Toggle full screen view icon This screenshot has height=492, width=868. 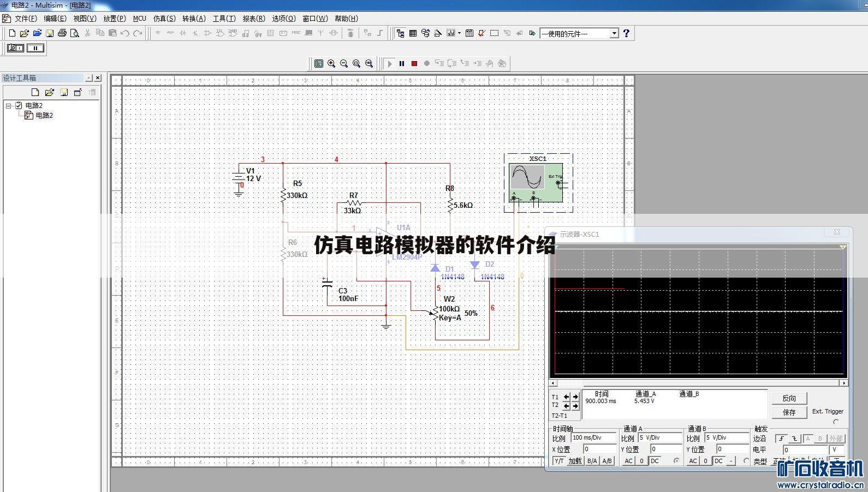pos(319,64)
